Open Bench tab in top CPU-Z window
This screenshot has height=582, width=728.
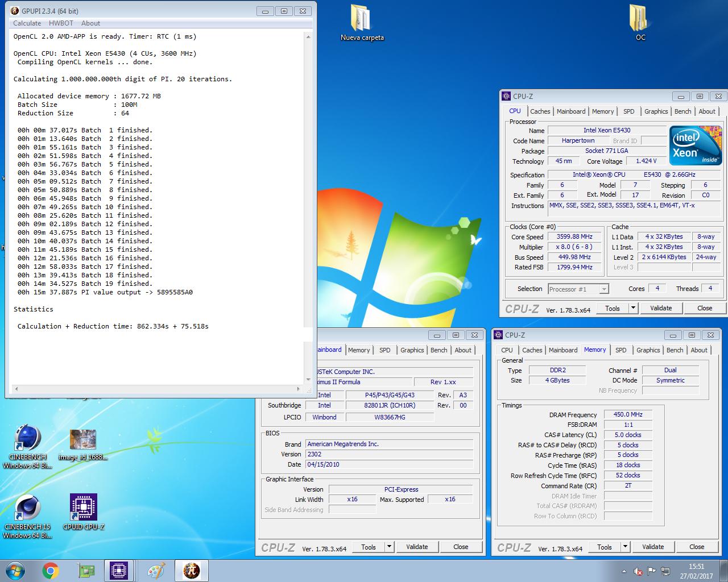click(x=682, y=111)
